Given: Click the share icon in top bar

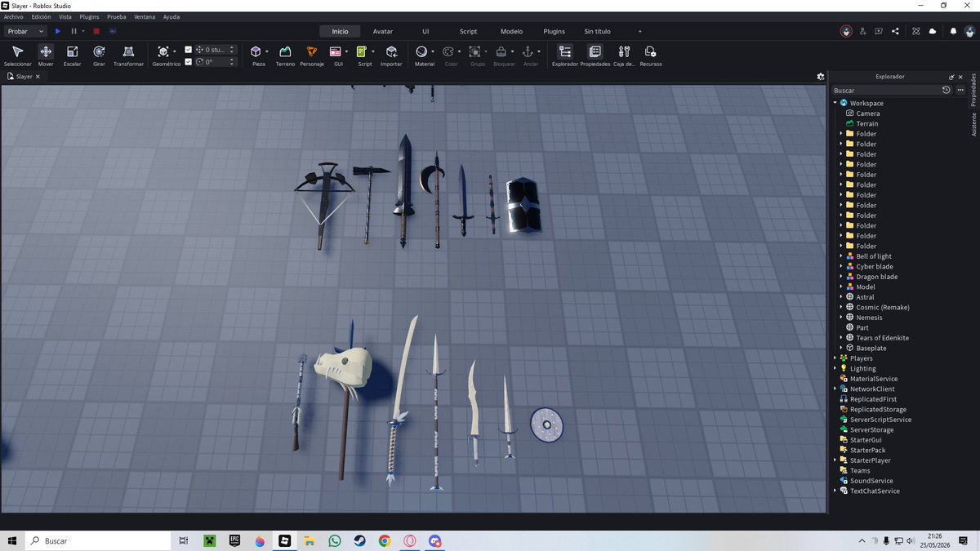Looking at the screenshot, I should click(x=895, y=31).
